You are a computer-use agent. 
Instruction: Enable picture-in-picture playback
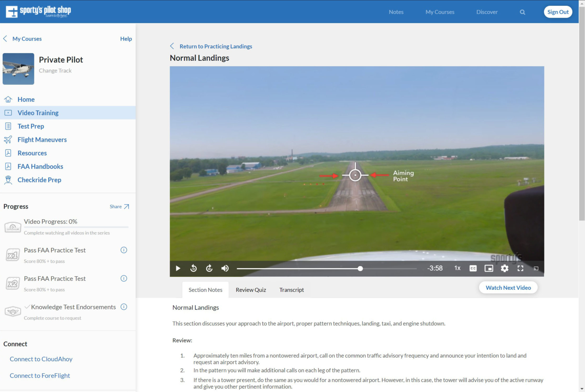pos(489,268)
